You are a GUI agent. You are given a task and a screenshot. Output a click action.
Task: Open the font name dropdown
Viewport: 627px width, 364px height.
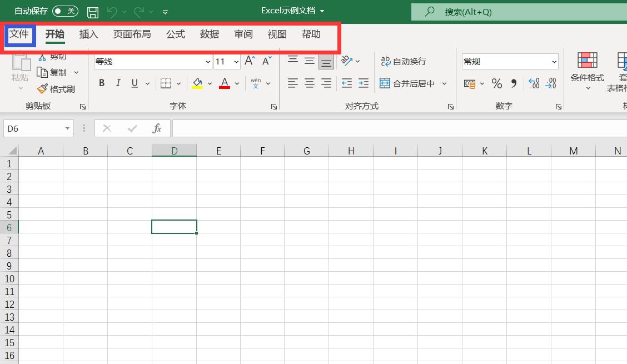pos(208,61)
